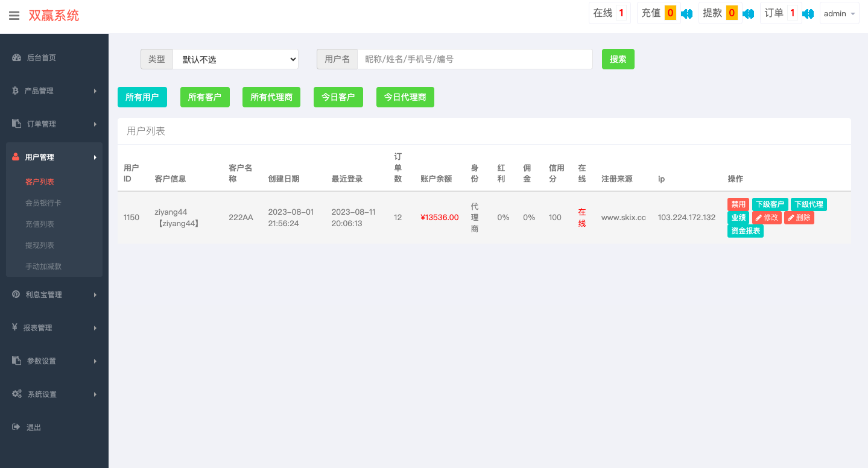868x468 pixels.
Task: Click the green 搜索 button
Action: click(618, 58)
